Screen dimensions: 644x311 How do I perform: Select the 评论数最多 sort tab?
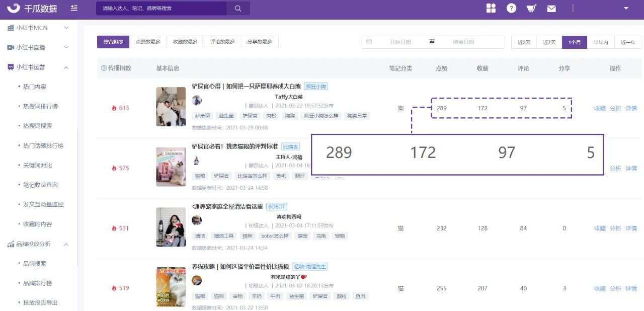pos(222,42)
